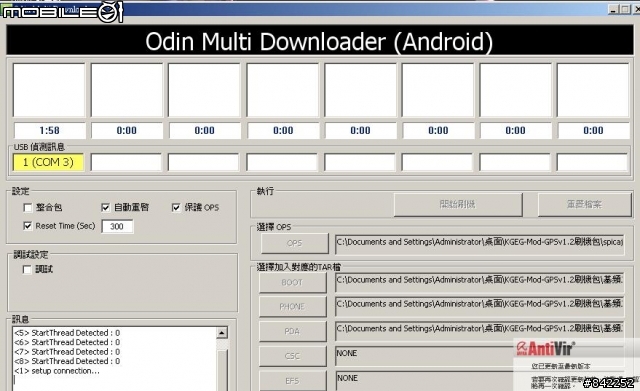This screenshot has width=640, height=391.
Task: Click the 1:58 elapsed timer box
Action: coord(49,131)
